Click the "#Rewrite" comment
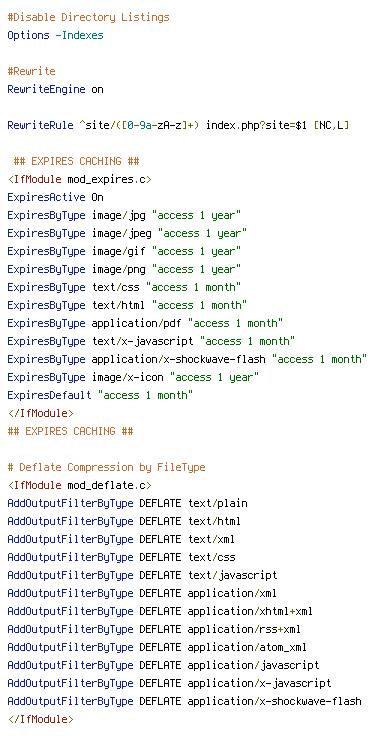Viewport: 376px width, 736px height. click(x=31, y=71)
